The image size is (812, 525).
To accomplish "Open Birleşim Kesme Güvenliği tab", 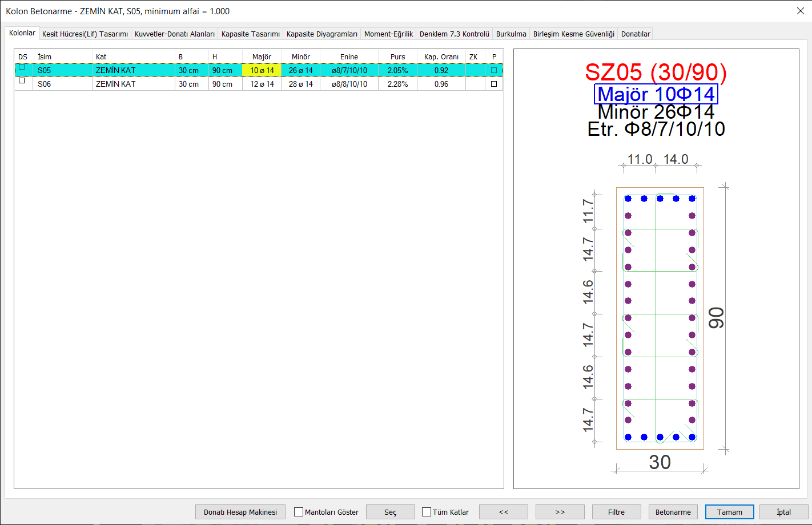I will (x=574, y=34).
